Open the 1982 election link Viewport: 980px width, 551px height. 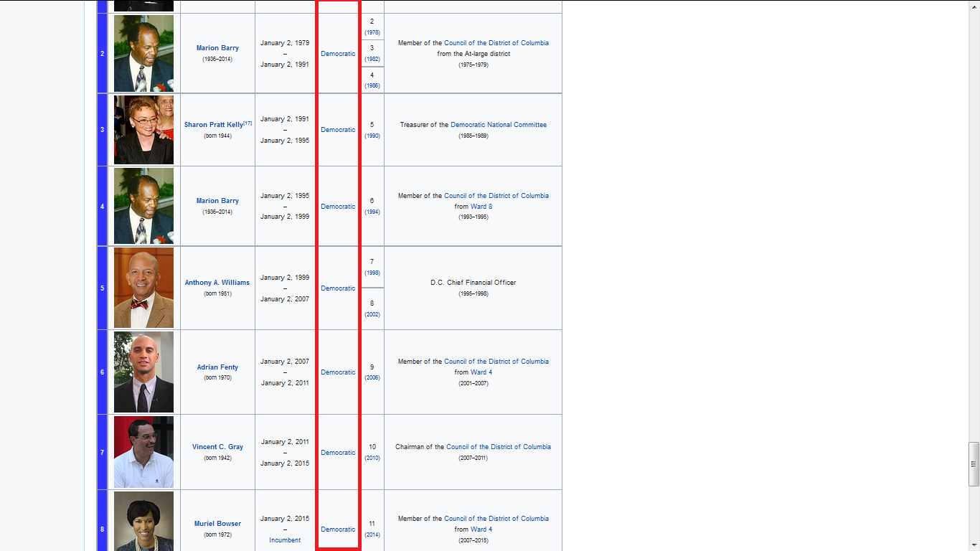click(372, 60)
